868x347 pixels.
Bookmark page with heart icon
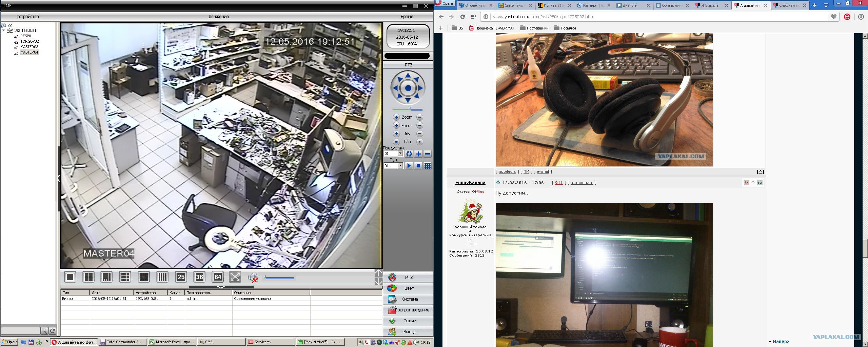[834, 17]
